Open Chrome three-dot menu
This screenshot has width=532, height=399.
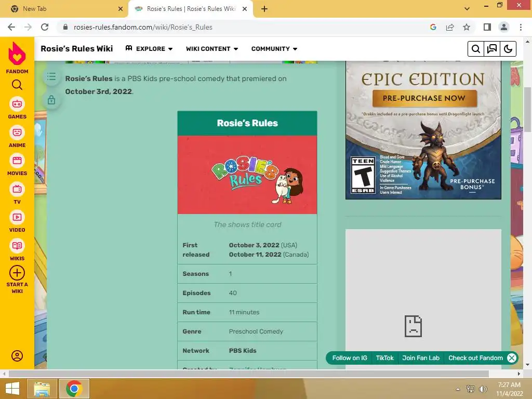pos(521,27)
